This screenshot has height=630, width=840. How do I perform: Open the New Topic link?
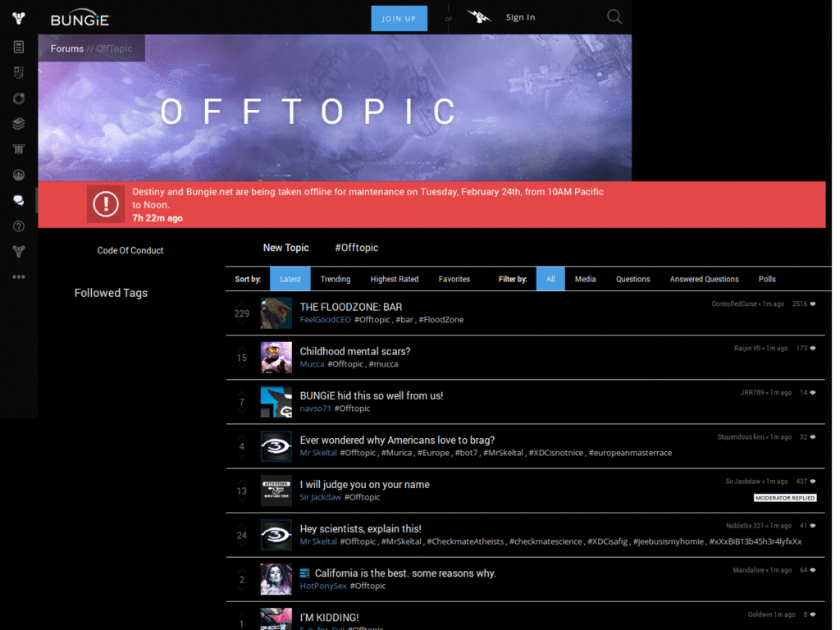pos(285,248)
